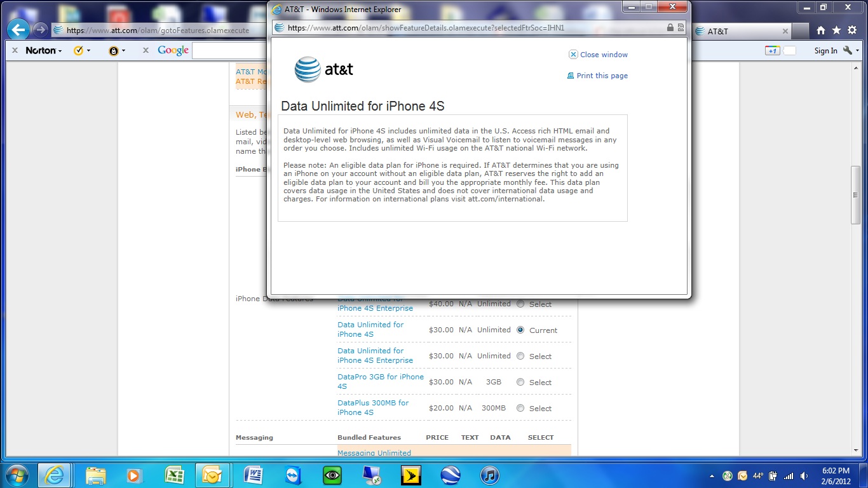Close the Google toolbar with its X
This screenshot has height=488, width=868.
(x=146, y=50)
